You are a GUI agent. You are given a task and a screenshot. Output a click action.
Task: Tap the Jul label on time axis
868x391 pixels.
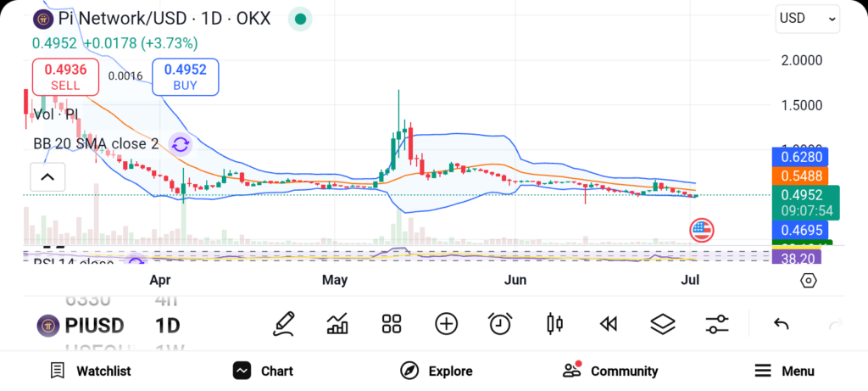point(692,280)
